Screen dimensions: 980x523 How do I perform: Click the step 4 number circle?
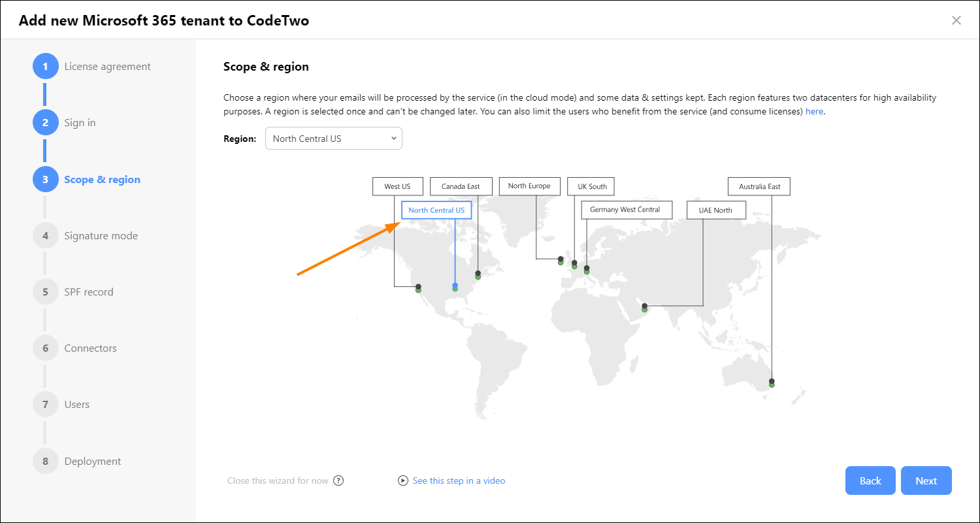[45, 235]
